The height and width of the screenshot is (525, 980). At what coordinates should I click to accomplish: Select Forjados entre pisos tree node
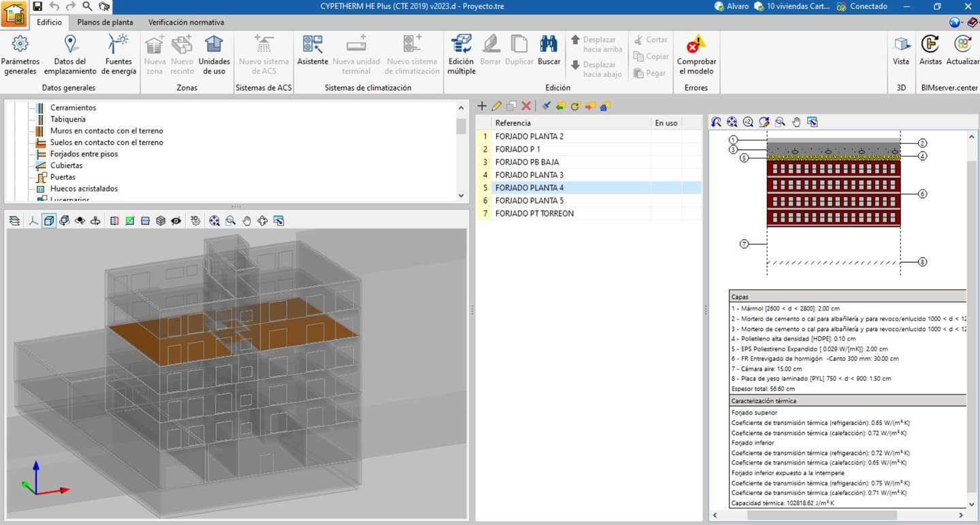click(83, 154)
